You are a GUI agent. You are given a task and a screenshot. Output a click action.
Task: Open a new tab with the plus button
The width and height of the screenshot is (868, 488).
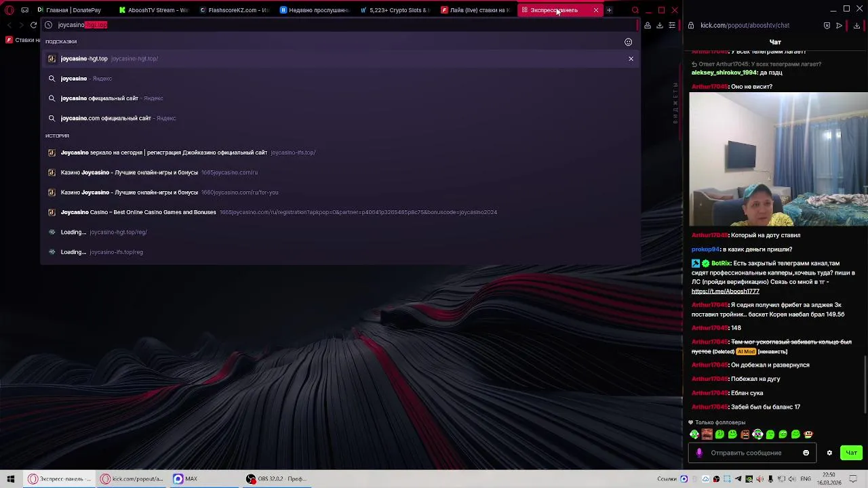(609, 10)
